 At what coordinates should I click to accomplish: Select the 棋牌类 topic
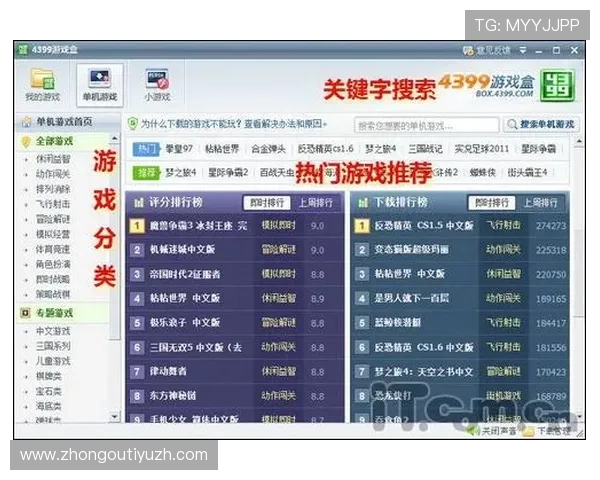pyautogui.click(x=49, y=376)
